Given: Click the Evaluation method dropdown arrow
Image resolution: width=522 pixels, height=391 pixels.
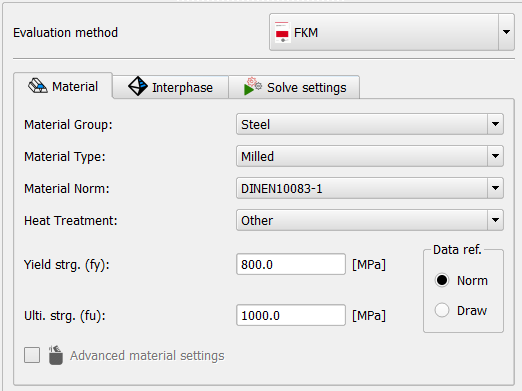Looking at the screenshot, I should (x=506, y=32).
